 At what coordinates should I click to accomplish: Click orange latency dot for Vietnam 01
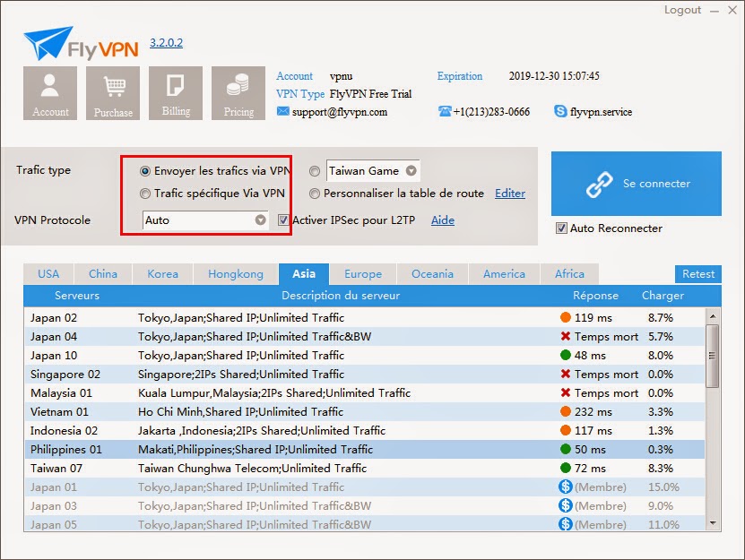[566, 411]
